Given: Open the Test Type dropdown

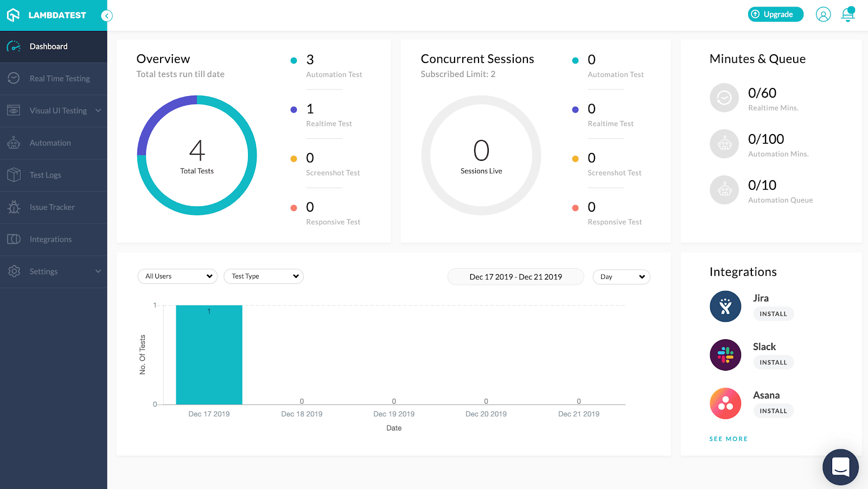Looking at the screenshot, I should point(263,276).
